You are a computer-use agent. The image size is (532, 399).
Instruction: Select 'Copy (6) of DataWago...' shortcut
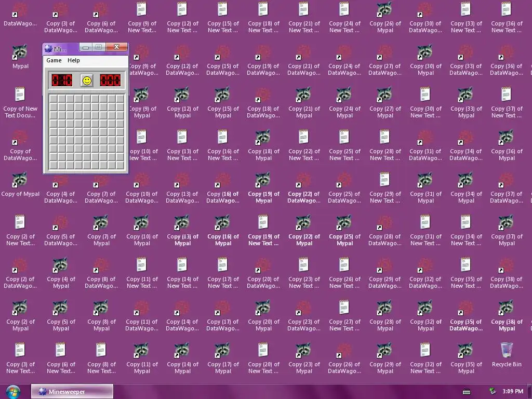[x=101, y=18]
